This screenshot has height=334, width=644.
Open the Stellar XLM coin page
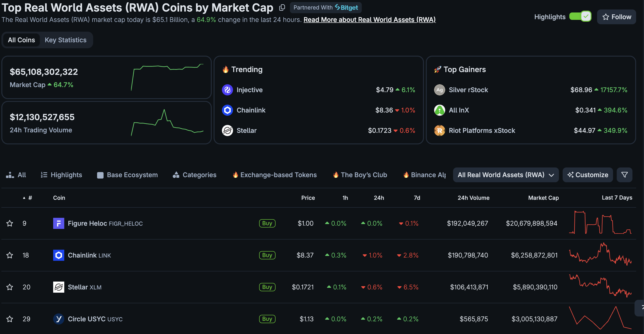click(85, 287)
